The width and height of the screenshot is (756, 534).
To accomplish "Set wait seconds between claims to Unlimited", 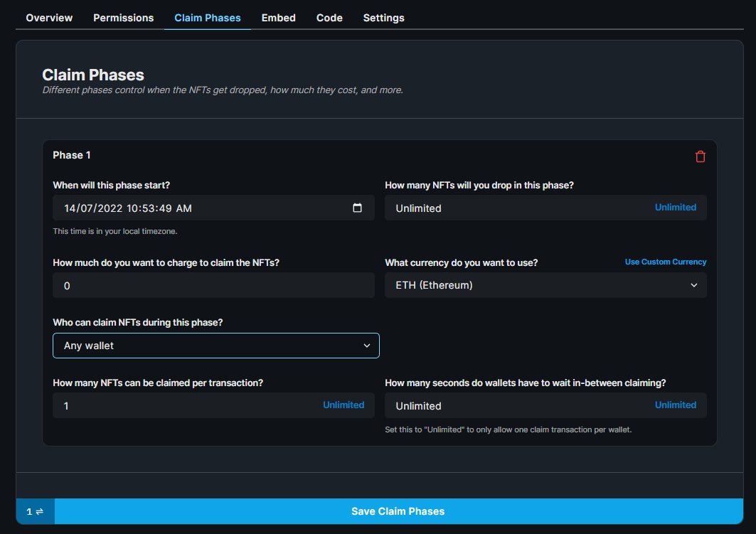I will [x=675, y=405].
